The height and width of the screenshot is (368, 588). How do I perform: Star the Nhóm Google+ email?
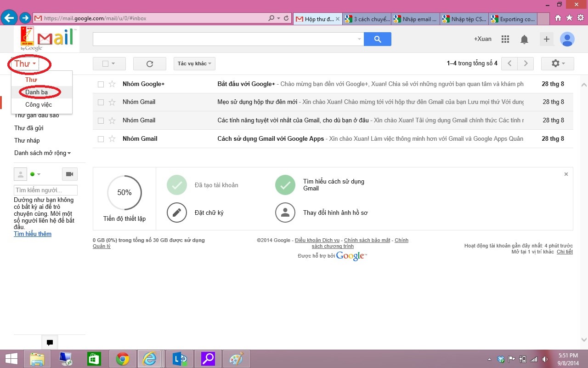[112, 84]
